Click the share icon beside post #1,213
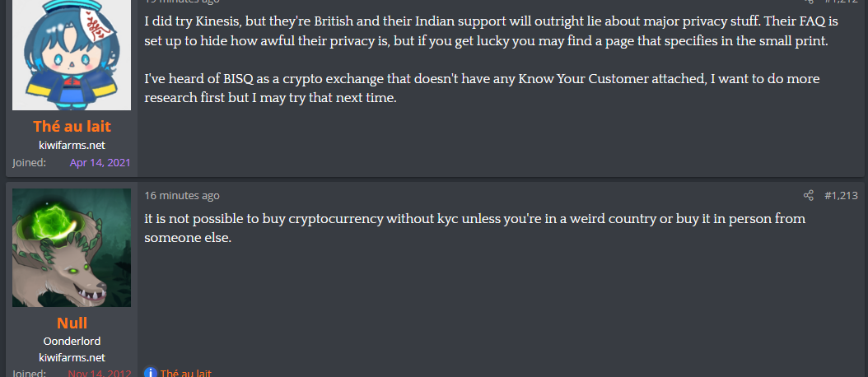Image resolution: width=868 pixels, height=377 pixels. click(x=808, y=196)
